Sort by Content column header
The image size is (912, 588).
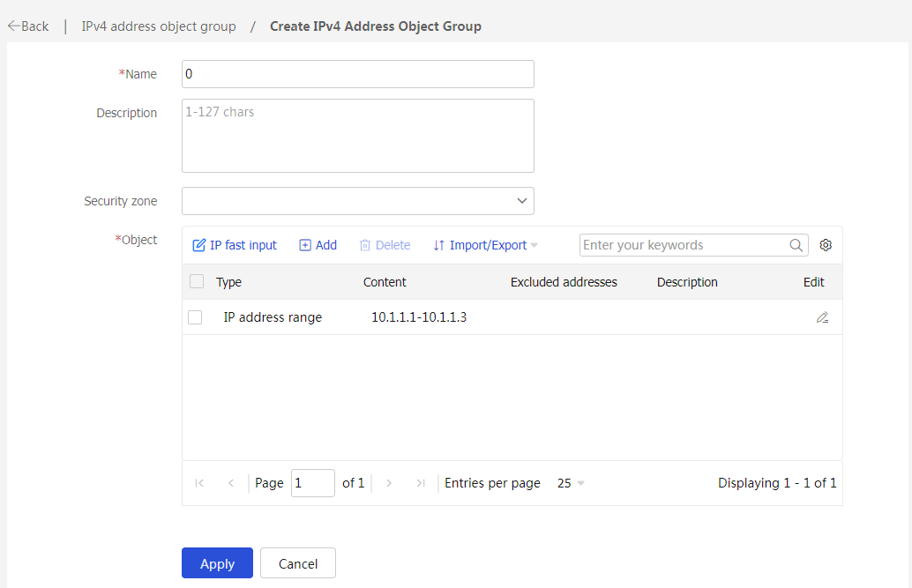(x=385, y=282)
